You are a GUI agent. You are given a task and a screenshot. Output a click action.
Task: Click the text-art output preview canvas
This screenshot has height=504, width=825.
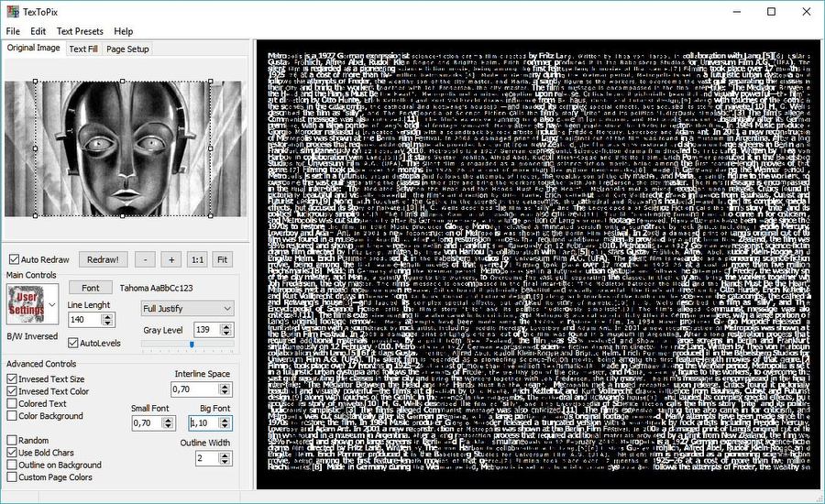tap(538, 265)
